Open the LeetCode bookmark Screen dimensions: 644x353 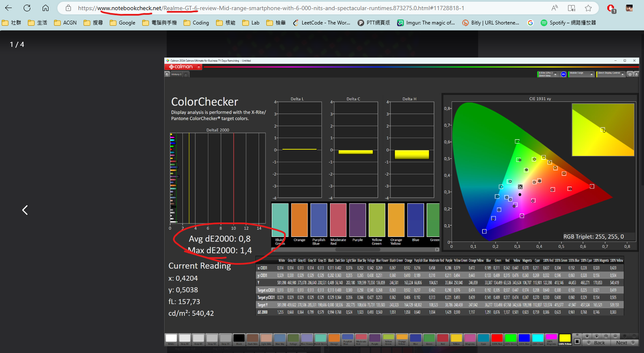click(x=322, y=23)
